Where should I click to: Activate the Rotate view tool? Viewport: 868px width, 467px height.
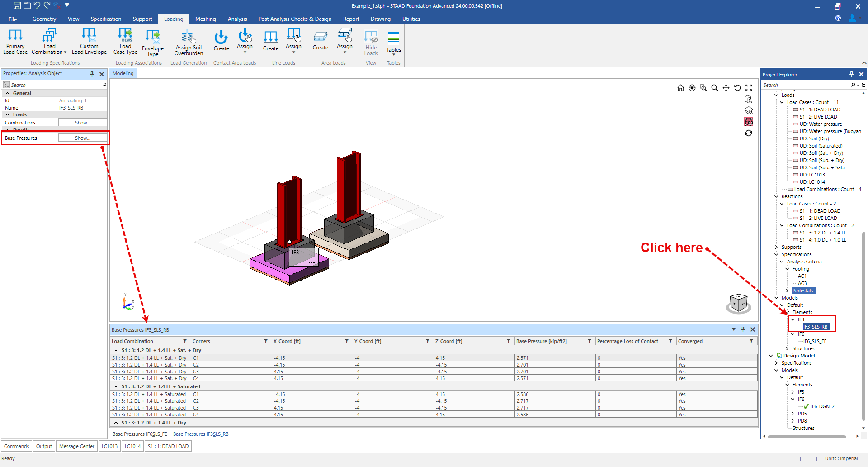click(x=737, y=88)
